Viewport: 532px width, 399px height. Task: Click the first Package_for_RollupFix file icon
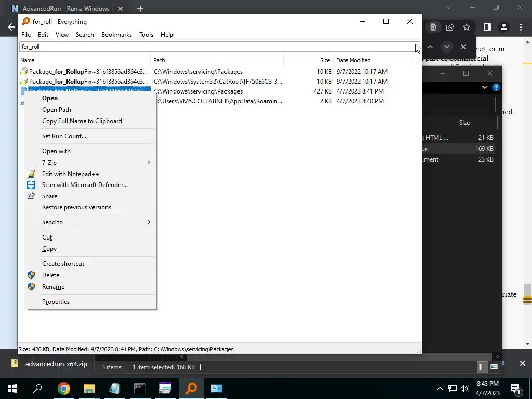(x=24, y=72)
